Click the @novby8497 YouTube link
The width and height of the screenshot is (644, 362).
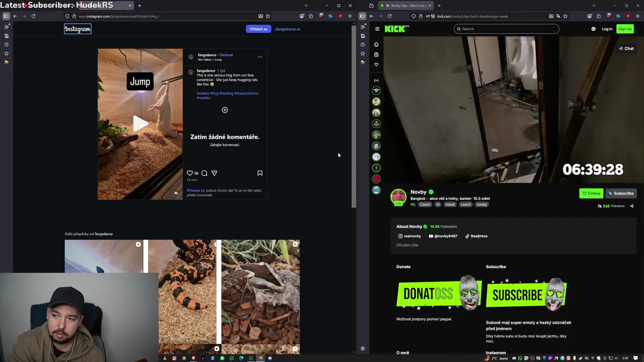point(443,236)
